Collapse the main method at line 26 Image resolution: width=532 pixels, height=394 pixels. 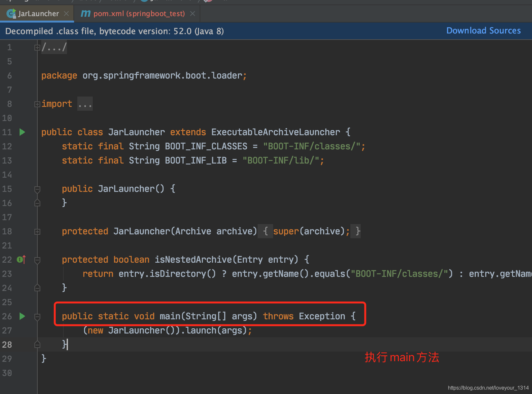37,317
